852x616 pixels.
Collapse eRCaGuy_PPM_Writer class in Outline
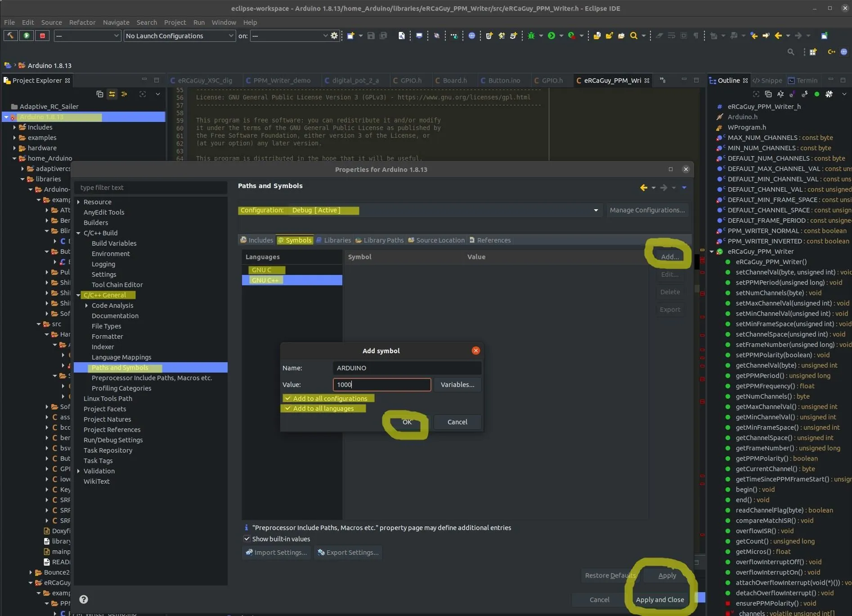[x=712, y=252]
